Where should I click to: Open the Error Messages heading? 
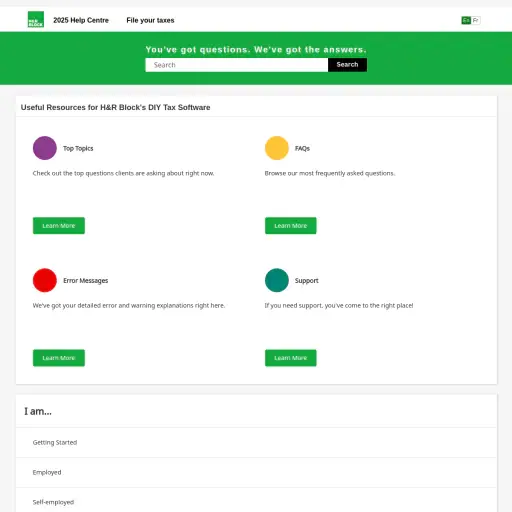click(86, 281)
